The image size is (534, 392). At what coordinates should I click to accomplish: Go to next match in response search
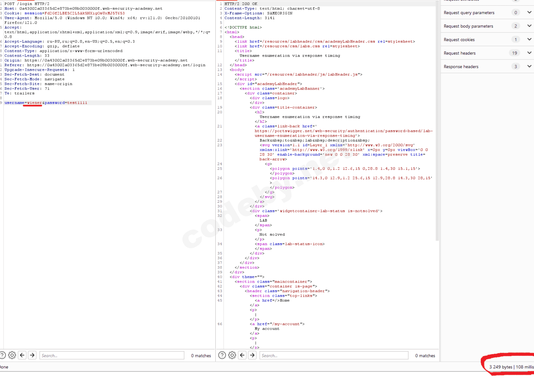point(252,355)
